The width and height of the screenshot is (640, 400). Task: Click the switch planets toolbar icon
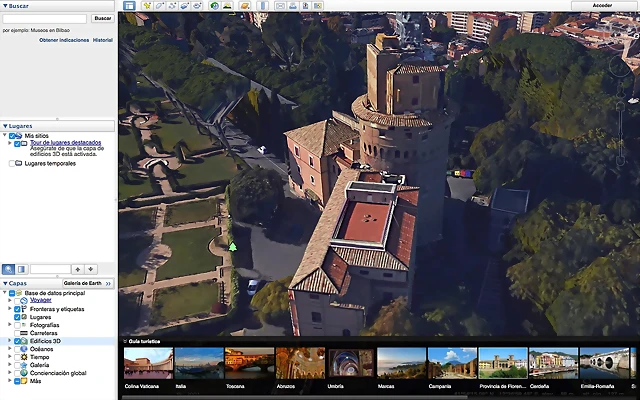click(x=244, y=6)
